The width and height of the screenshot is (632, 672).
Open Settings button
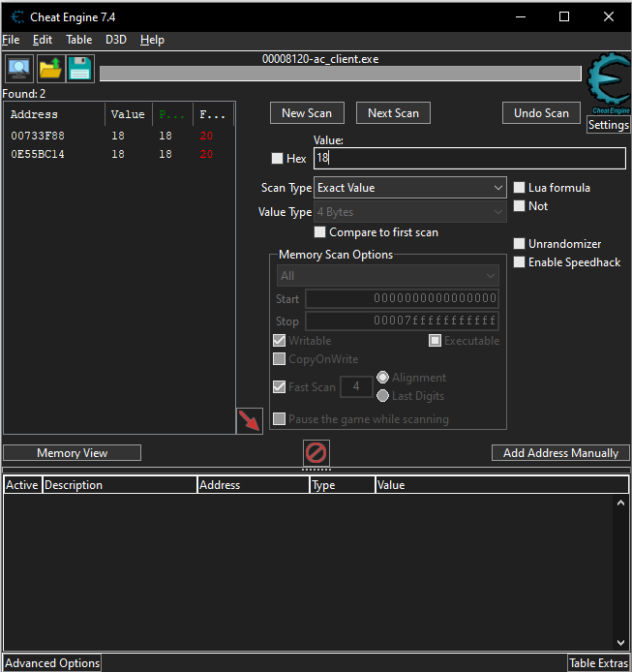(608, 125)
